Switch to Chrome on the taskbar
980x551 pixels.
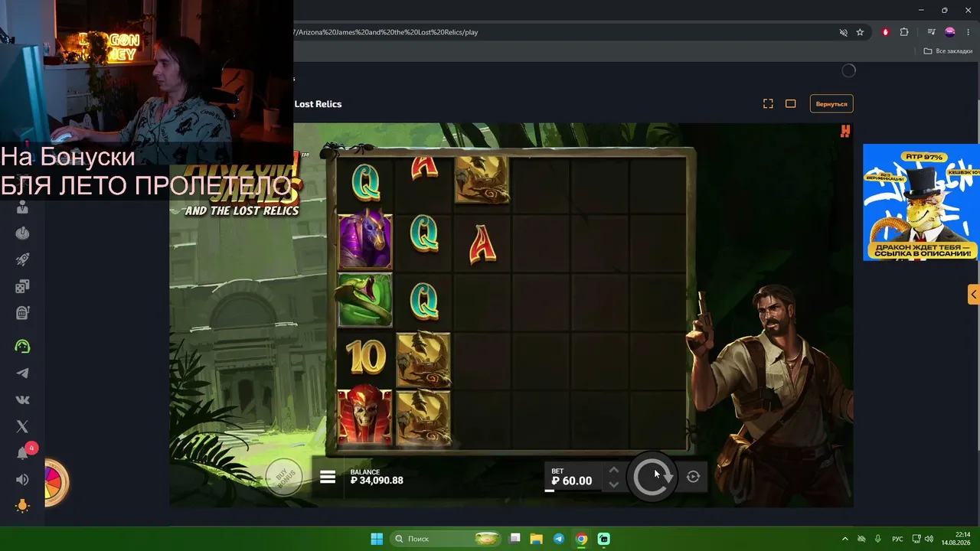[x=581, y=539]
